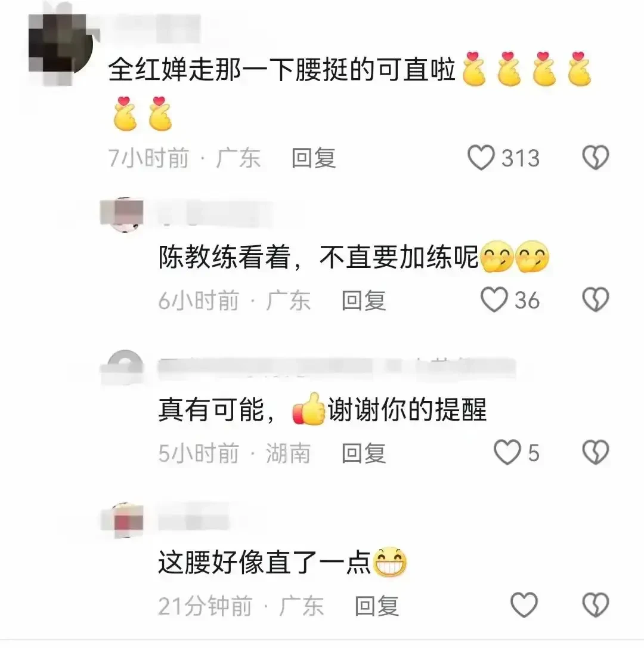Select comment text 全红婵走那一下腰挺的可直啦
Image resolution: width=644 pixels, height=648 pixels.
281,69
